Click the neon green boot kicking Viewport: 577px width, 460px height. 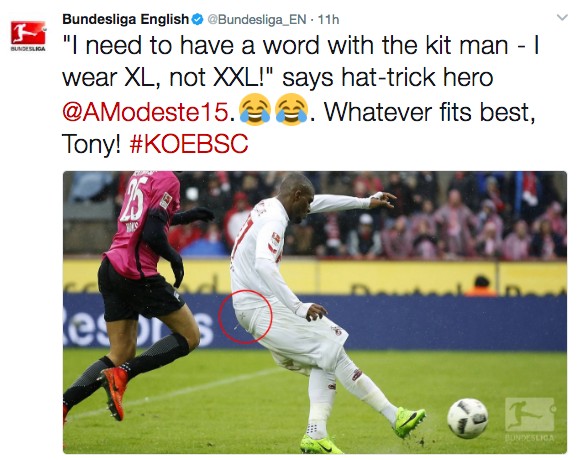pos(408,422)
